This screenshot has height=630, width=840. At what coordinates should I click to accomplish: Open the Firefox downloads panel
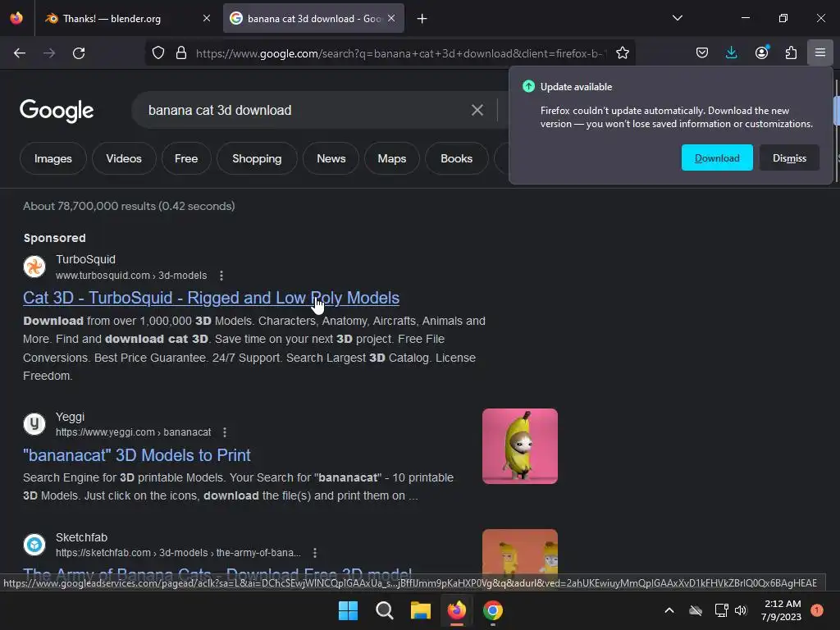tap(731, 53)
